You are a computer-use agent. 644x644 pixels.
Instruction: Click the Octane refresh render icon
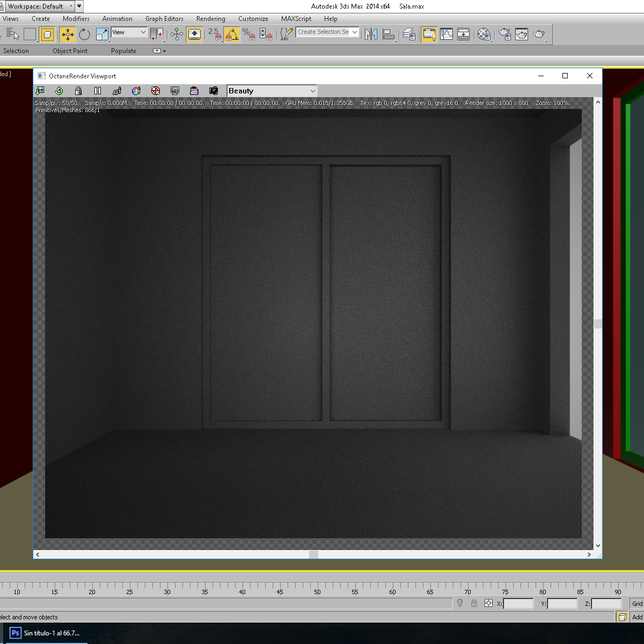click(59, 91)
